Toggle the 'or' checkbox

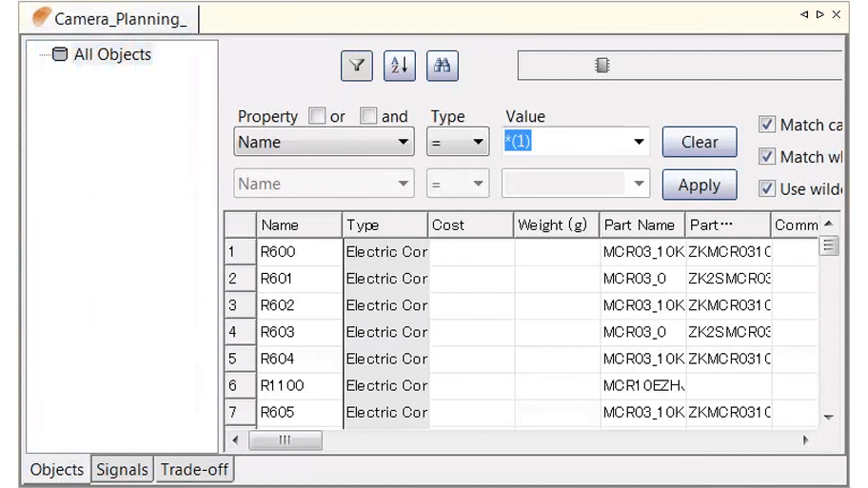(317, 116)
